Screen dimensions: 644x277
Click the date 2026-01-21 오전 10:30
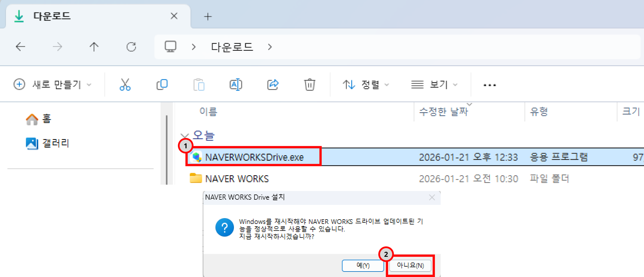coord(468,179)
